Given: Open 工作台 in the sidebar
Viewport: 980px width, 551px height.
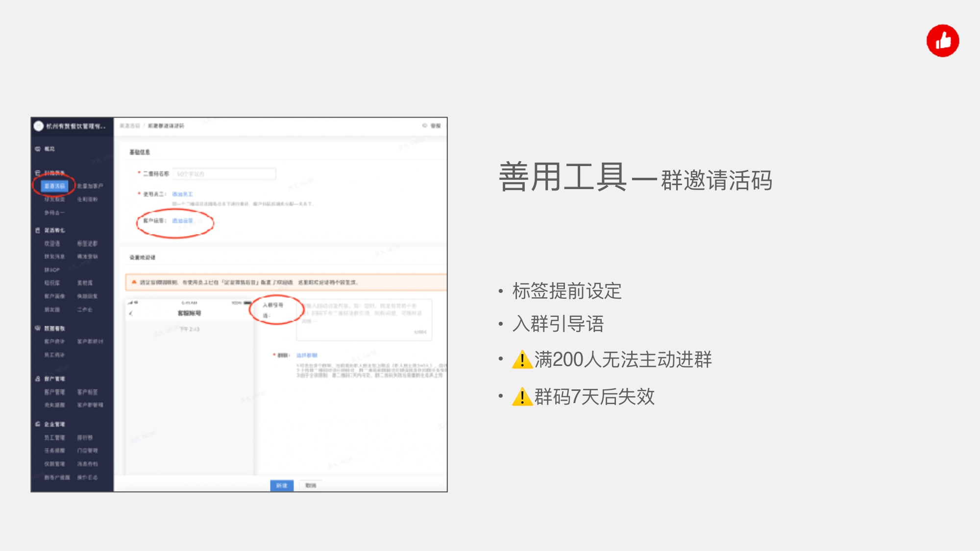Looking at the screenshot, I should click(85, 310).
